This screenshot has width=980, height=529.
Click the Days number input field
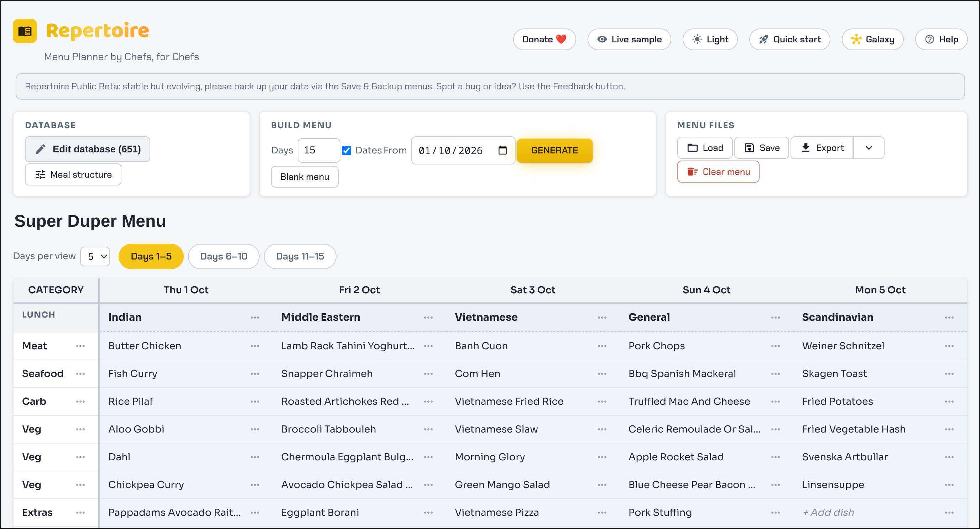coord(319,151)
